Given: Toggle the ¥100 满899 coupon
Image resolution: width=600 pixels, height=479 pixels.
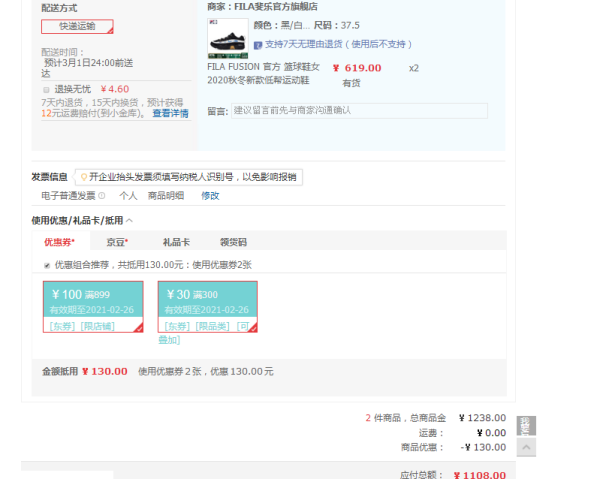Looking at the screenshot, I should pos(93,307).
